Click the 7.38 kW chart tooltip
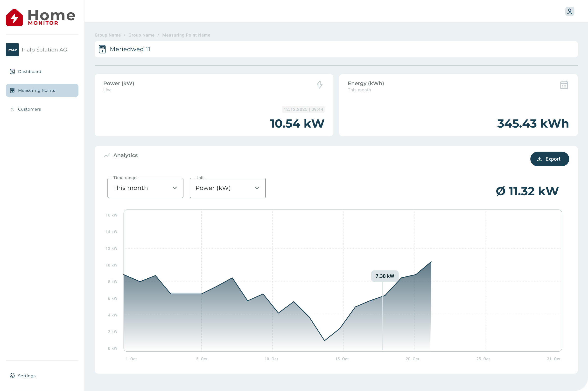 [385, 276]
